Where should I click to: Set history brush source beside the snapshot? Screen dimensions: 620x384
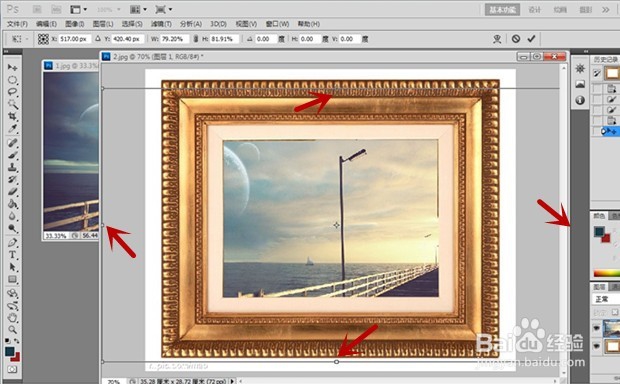pyautogui.click(x=597, y=73)
